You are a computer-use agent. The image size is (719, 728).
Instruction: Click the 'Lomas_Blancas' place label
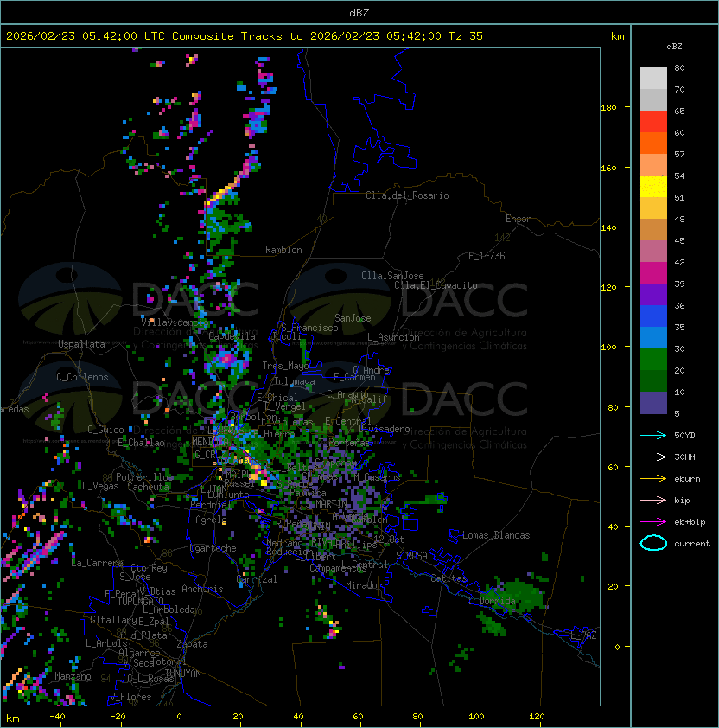coord(496,535)
